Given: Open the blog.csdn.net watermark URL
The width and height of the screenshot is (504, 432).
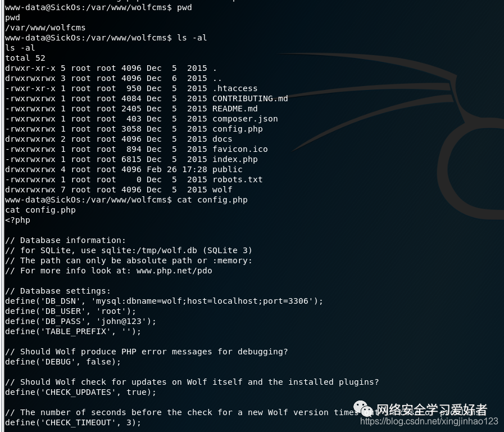Looking at the screenshot, I should (x=429, y=421).
